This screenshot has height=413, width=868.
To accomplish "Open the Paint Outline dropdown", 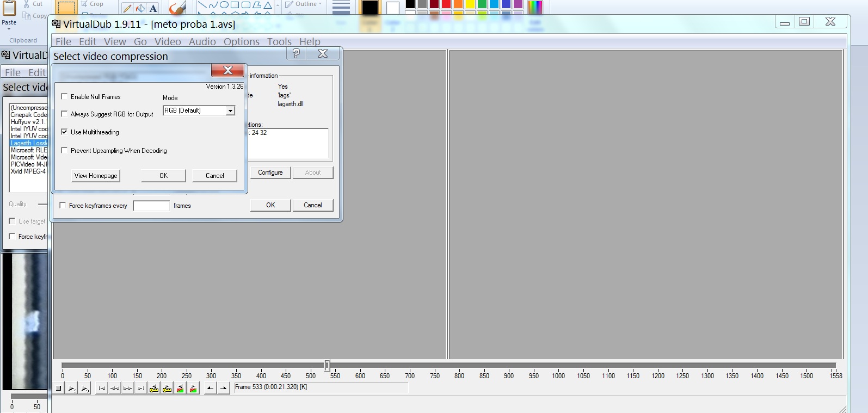I will click(304, 4).
